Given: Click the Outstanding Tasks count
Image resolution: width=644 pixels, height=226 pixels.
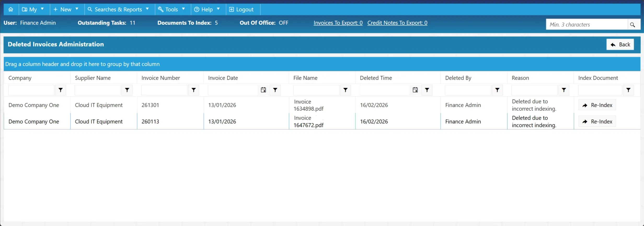Looking at the screenshot, I should coord(133,23).
